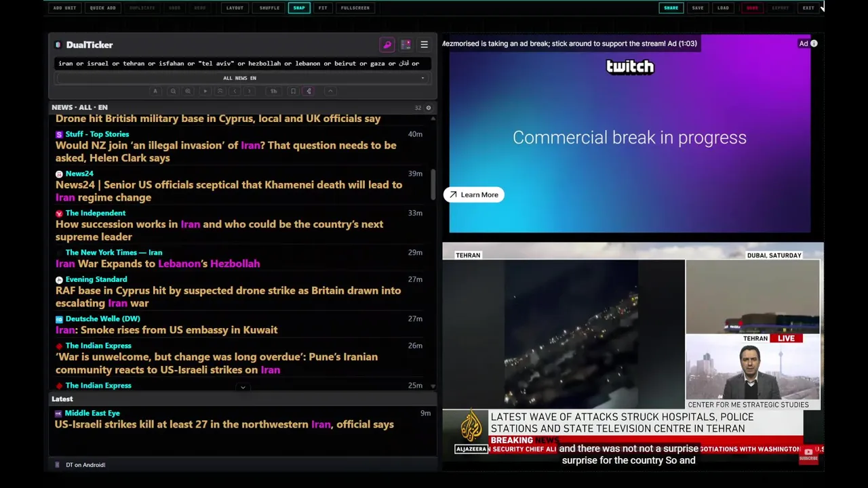Open 'RAF base in Cyprus hit' headline

[228, 297]
